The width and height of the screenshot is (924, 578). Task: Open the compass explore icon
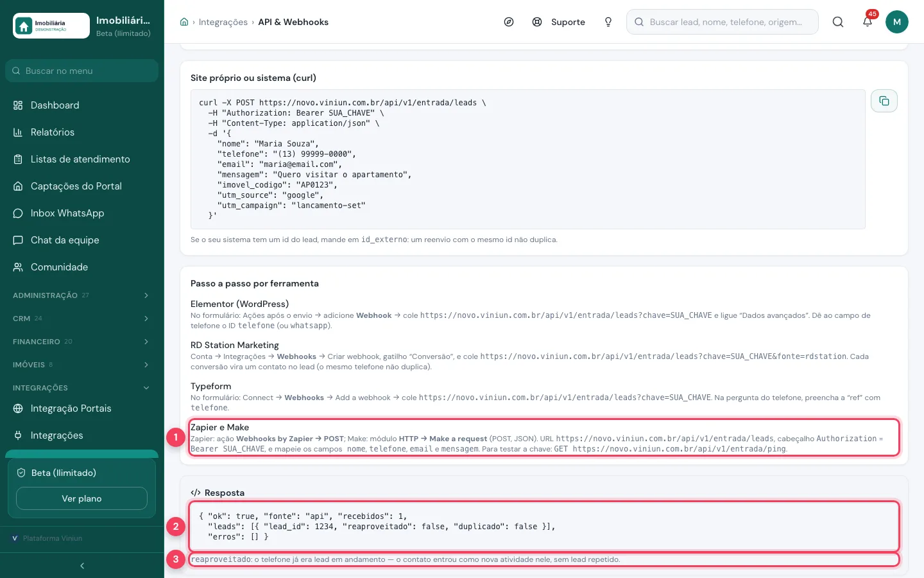509,22
